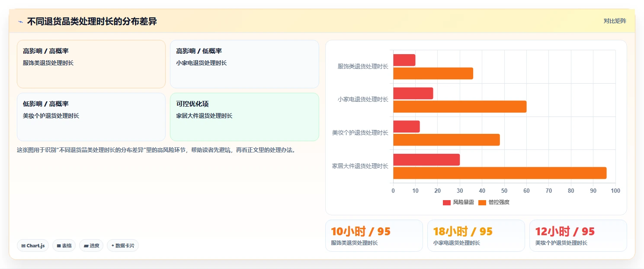Click orange 管控强度 bar for 服饰类退货处理时长
This screenshot has width=644, height=269.
[x=433, y=74]
